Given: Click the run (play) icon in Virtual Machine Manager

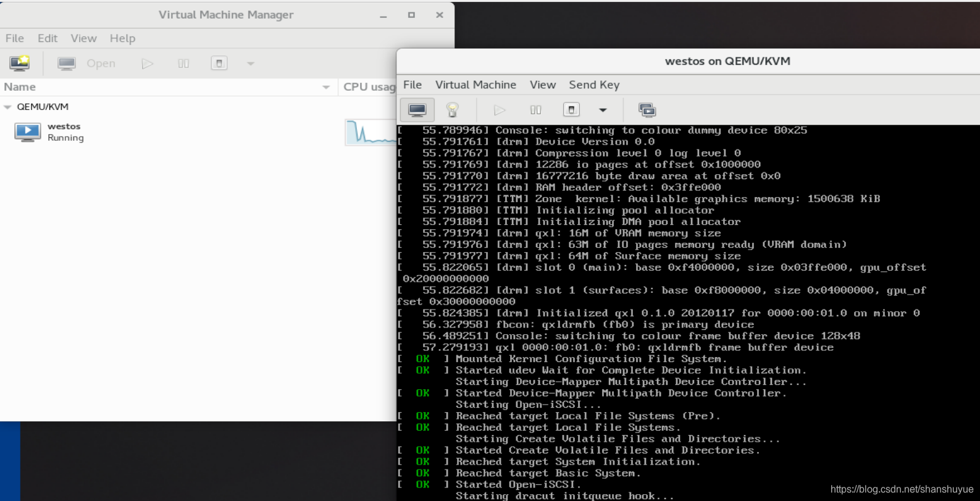Looking at the screenshot, I should [147, 63].
